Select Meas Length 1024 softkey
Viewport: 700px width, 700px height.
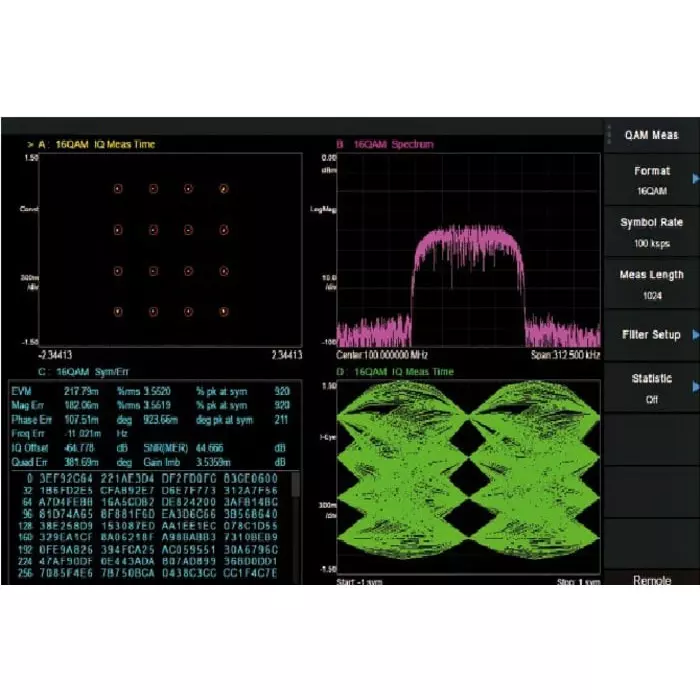[651, 284]
